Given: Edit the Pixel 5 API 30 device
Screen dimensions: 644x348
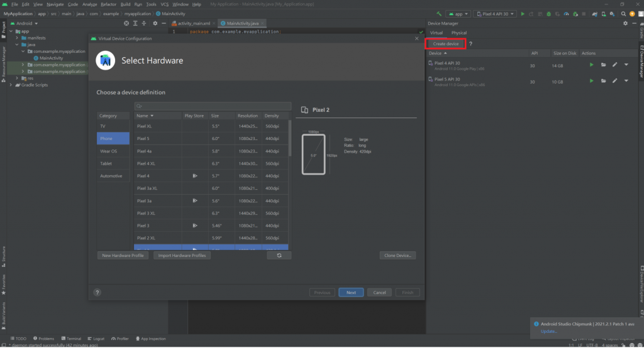Looking at the screenshot, I should coord(615,81).
